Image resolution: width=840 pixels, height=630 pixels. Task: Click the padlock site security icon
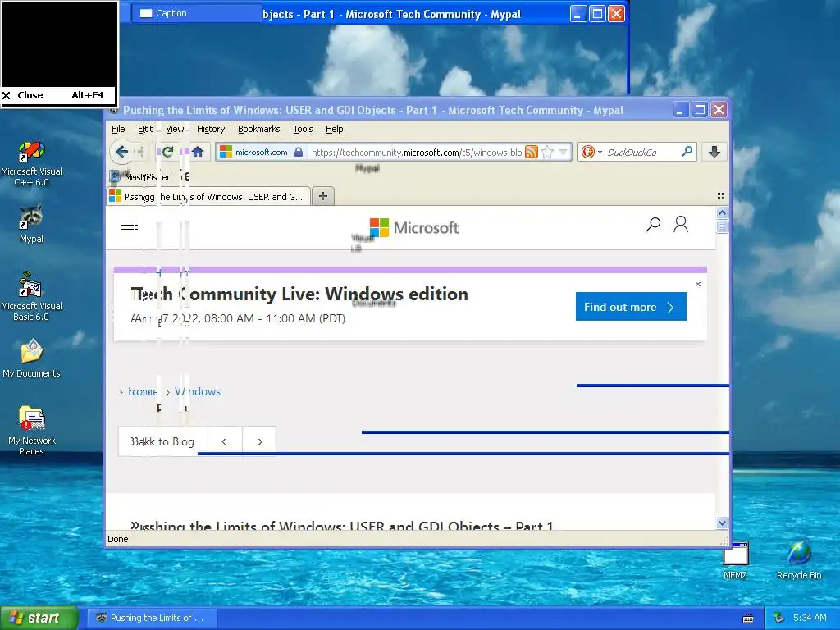(299, 152)
